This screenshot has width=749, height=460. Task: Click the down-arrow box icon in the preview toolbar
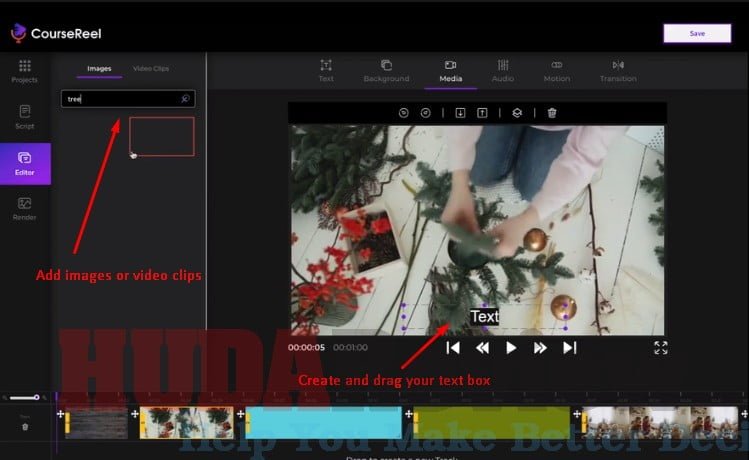(x=460, y=113)
